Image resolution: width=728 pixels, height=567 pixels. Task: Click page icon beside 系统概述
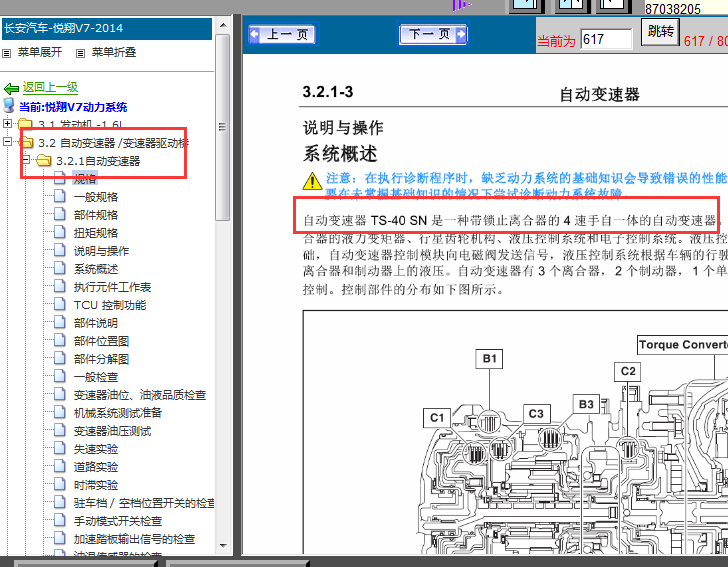click(60, 267)
